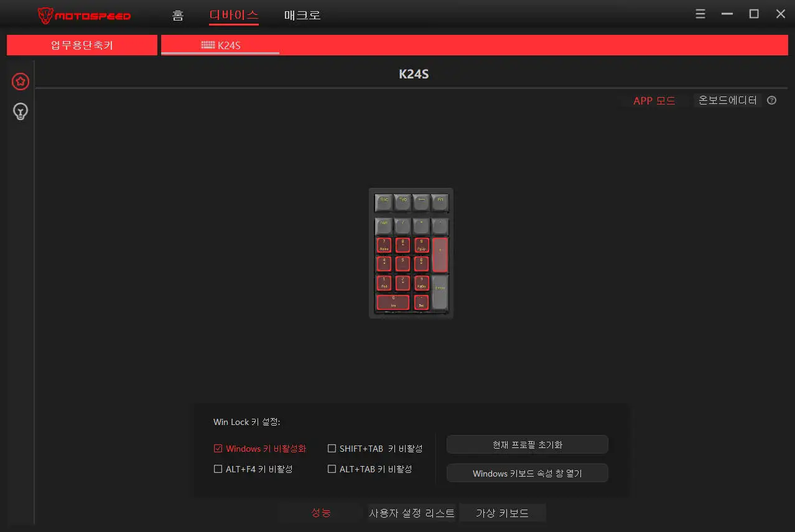Image resolution: width=795 pixels, height=532 pixels.
Task: Select the Enter key on the keypad
Action: tap(440, 292)
